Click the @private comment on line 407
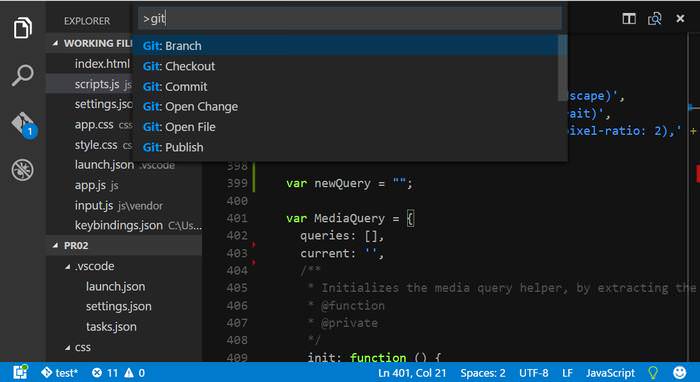 349,323
